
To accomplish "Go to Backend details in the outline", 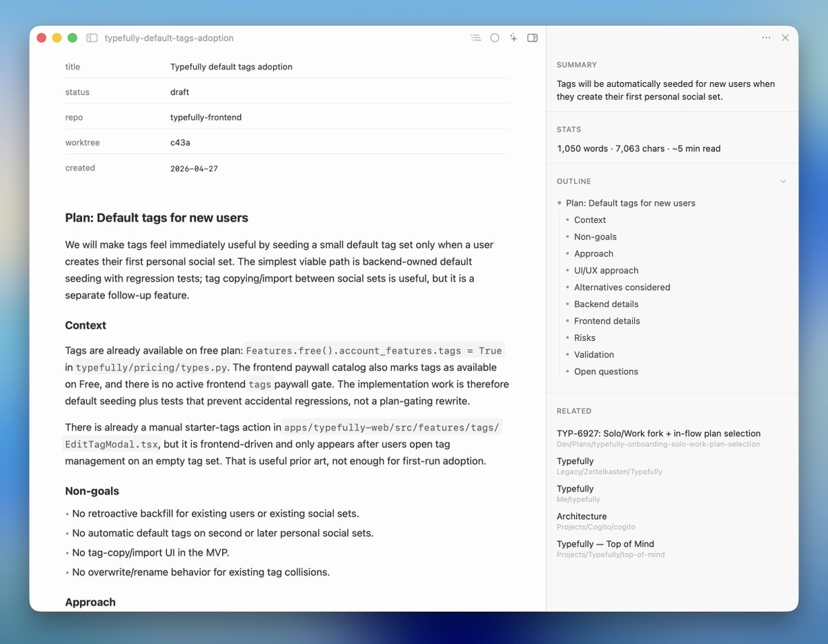I will point(607,304).
